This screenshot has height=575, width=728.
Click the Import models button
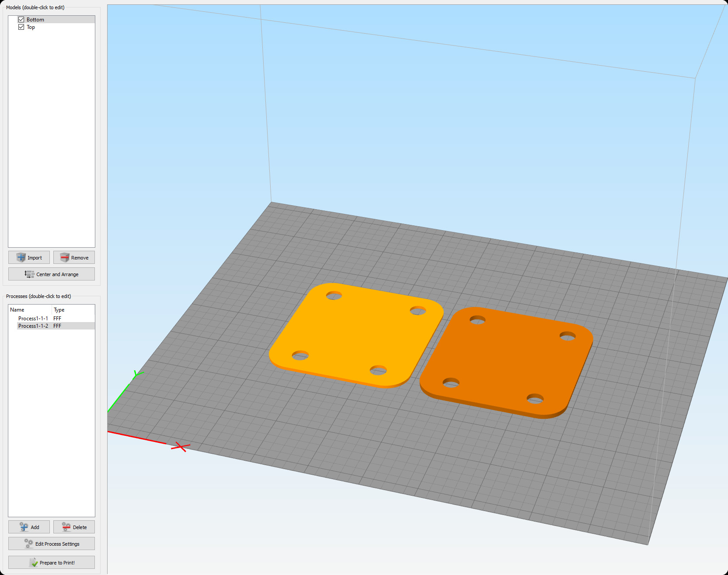pos(29,257)
